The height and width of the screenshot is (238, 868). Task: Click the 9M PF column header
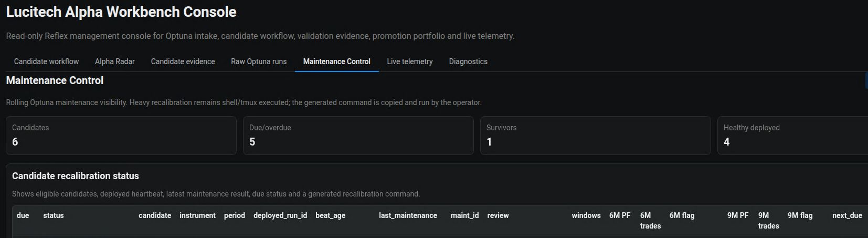pyautogui.click(x=738, y=215)
